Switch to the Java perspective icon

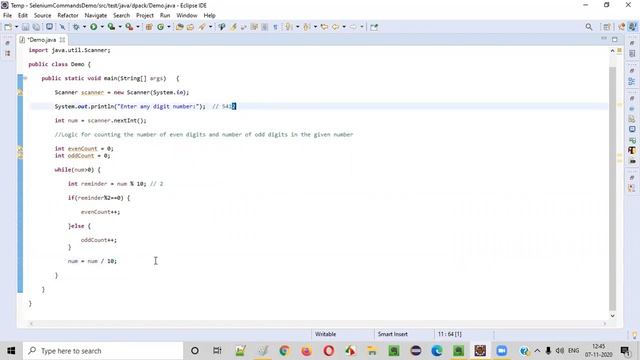(x=633, y=27)
